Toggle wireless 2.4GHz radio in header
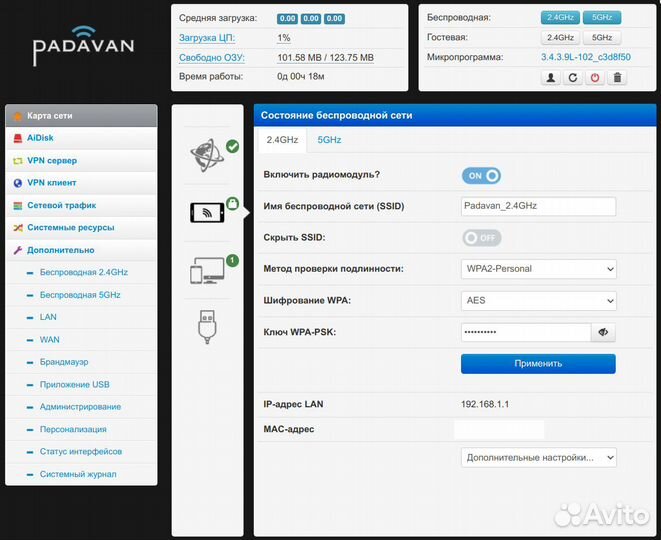The image size is (661, 540). click(x=560, y=18)
